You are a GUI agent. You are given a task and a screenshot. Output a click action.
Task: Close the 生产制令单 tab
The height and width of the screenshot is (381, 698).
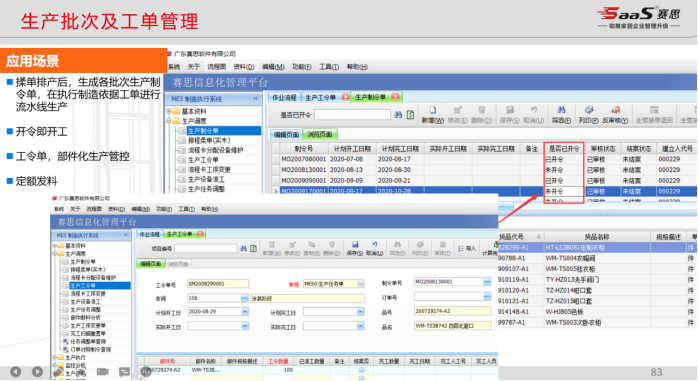395,97
